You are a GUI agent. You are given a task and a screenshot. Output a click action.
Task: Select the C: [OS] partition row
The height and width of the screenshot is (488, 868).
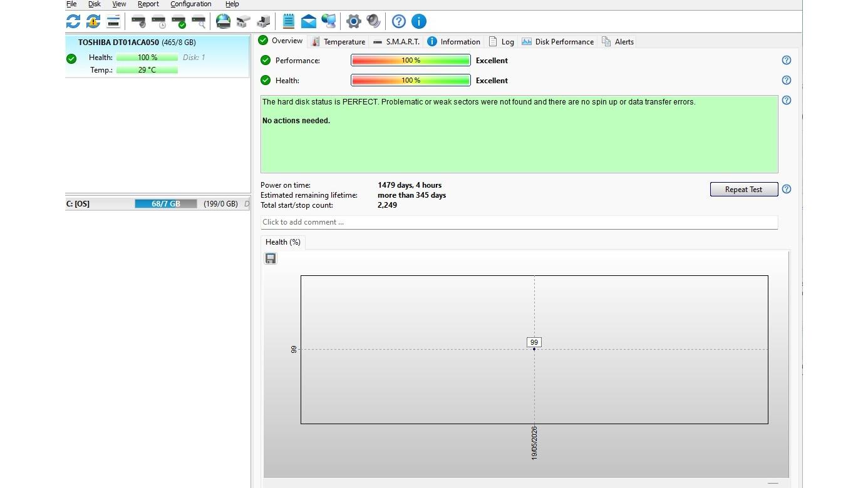[x=158, y=204]
